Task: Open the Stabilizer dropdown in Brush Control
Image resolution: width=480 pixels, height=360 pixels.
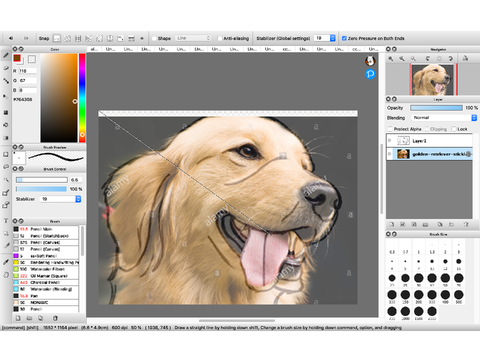Action: click(60, 199)
